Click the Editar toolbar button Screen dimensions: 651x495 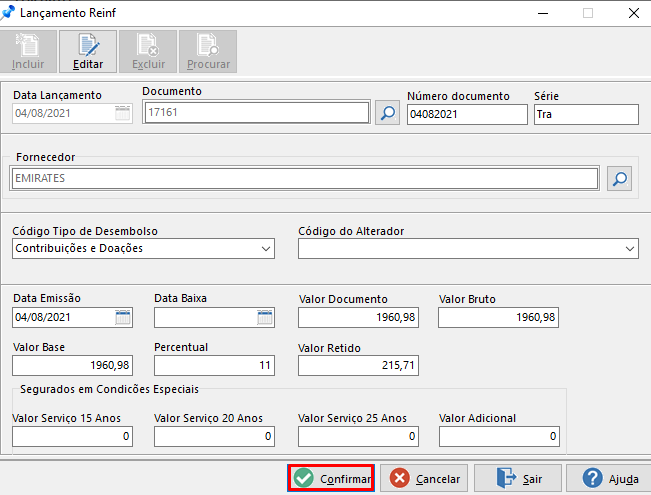point(88,51)
